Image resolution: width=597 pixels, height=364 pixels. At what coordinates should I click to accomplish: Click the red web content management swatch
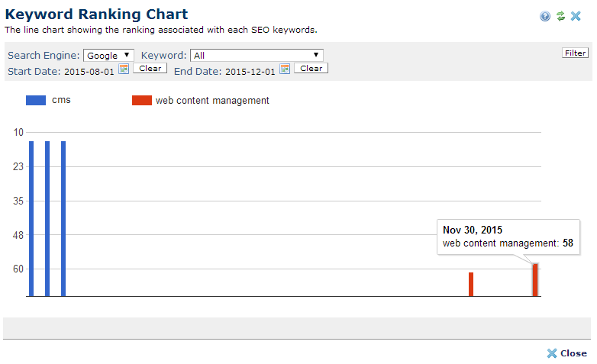[141, 100]
